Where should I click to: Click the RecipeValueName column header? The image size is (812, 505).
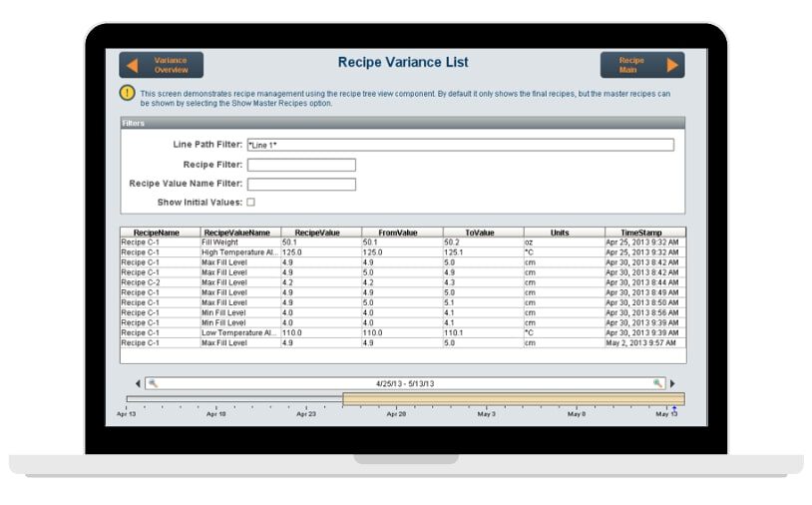[239, 232]
